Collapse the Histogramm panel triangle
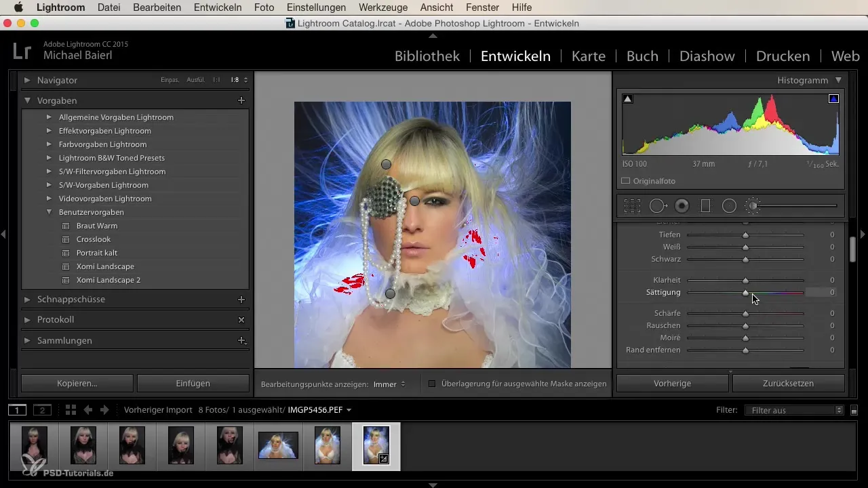This screenshot has width=868, height=488. point(839,80)
